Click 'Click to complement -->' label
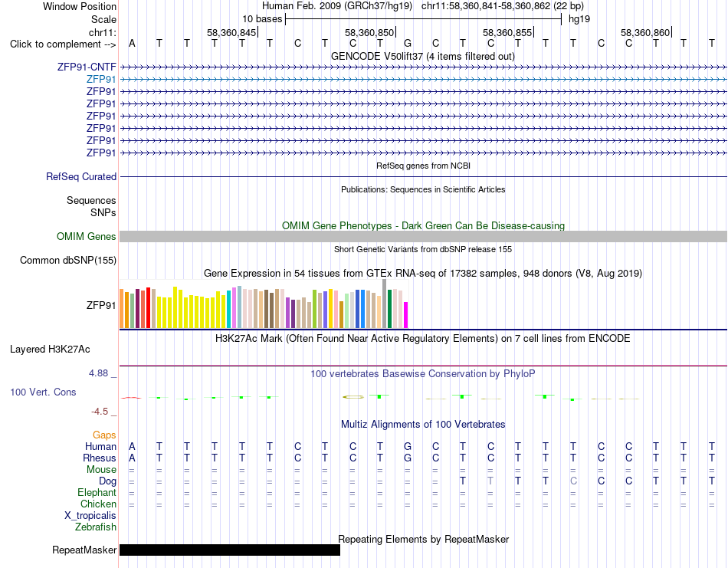The width and height of the screenshot is (728, 568). pyautogui.click(x=63, y=44)
